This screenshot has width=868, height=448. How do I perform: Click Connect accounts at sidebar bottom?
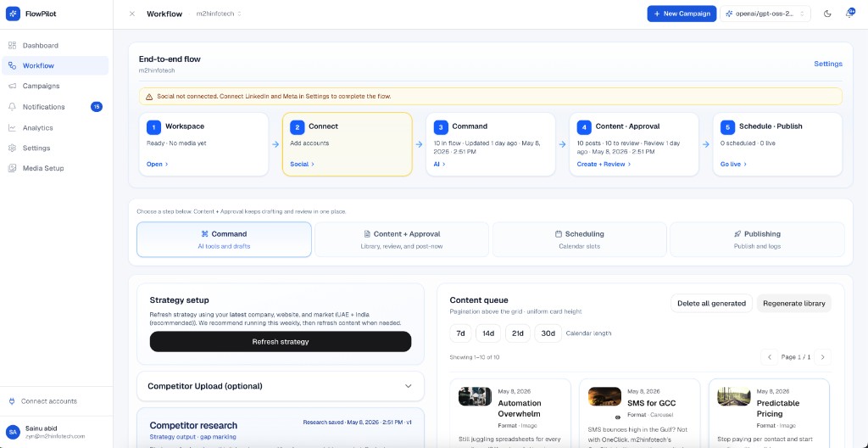43,400
